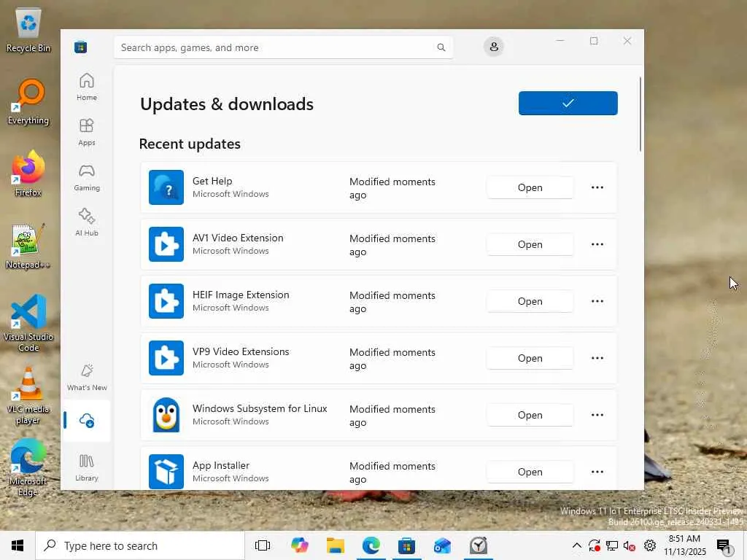The image size is (747, 560).
Task: Open more options for AV1 Video Extension
Action: click(x=597, y=244)
